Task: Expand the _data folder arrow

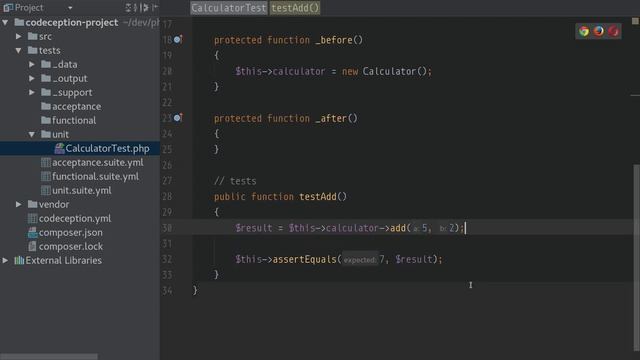Action: [32, 64]
